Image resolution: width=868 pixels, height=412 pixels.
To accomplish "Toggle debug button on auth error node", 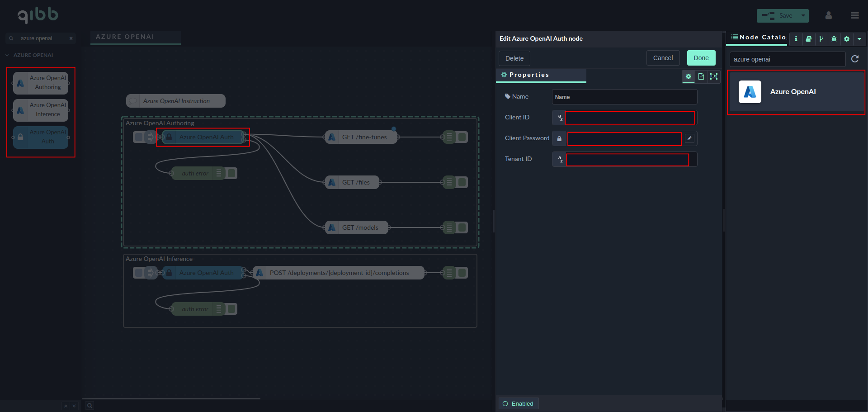I will pyautogui.click(x=231, y=173).
